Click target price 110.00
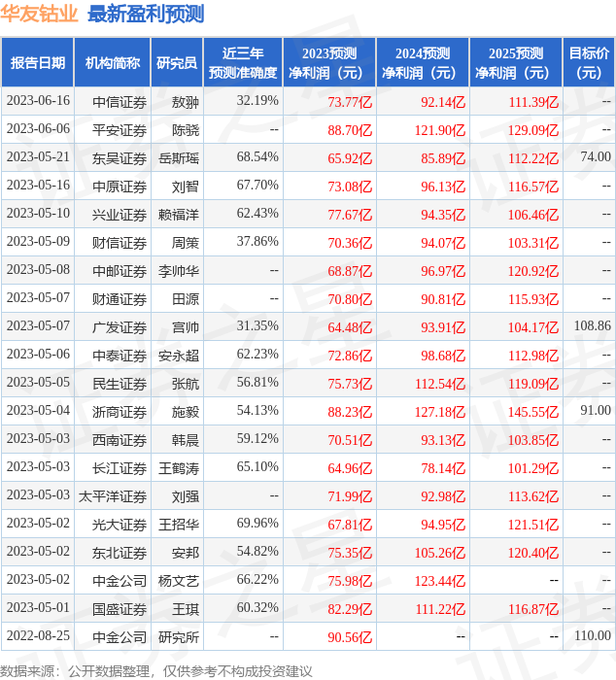The image size is (616, 680). [593, 636]
